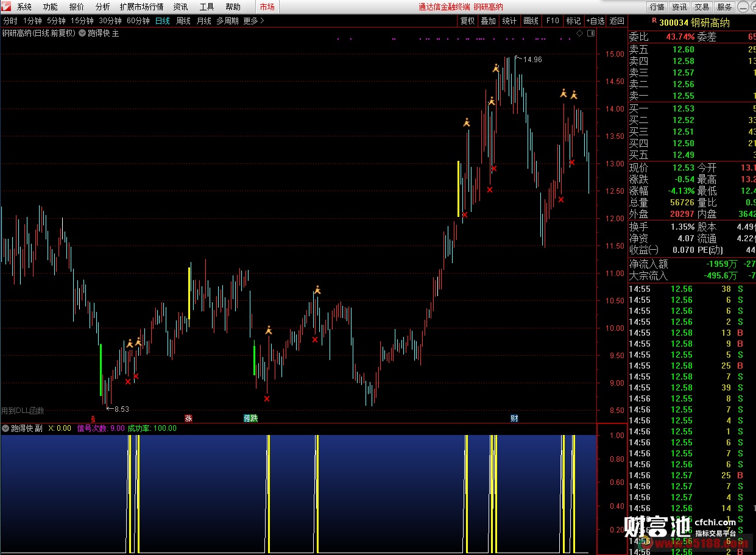This screenshot has height=555, width=756.
Task: Click the 14.96 high price label
Action: click(532, 60)
